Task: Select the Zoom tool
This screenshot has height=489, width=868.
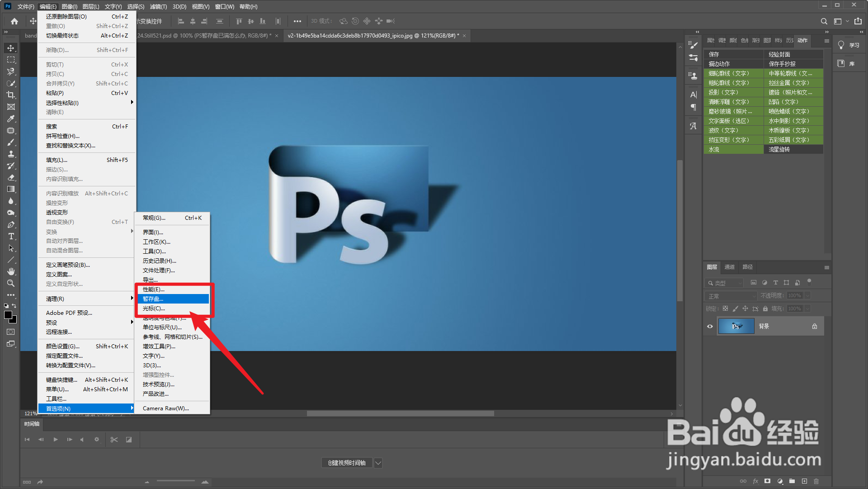Action: (11, 283)
